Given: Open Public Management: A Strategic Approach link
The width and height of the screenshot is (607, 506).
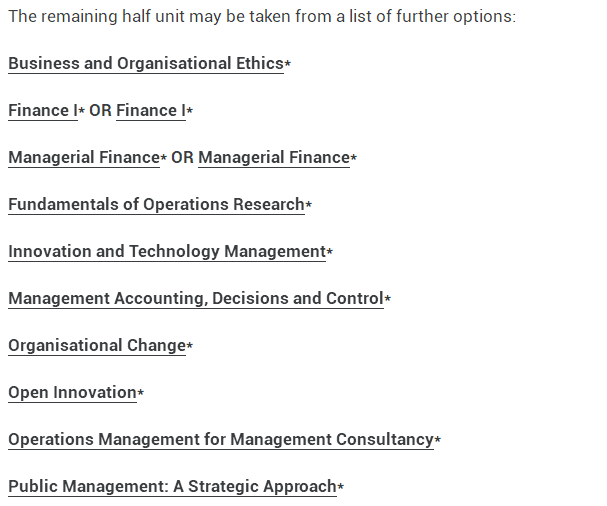Looking at the screenshot, I should 173,486.
